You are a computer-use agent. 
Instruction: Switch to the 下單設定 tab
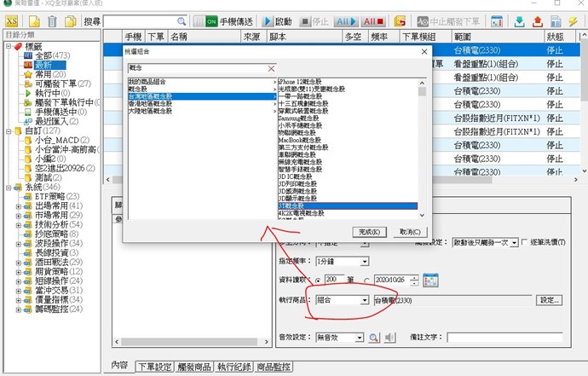[153, 366]
